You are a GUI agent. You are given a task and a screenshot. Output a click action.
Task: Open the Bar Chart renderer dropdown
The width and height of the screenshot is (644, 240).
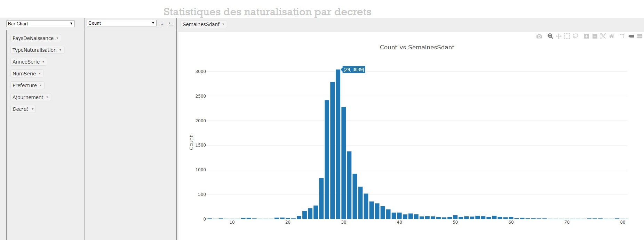pos(40,24)
